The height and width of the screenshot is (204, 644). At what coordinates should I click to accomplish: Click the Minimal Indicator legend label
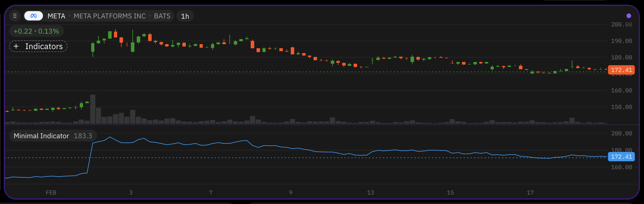(41, 136)
